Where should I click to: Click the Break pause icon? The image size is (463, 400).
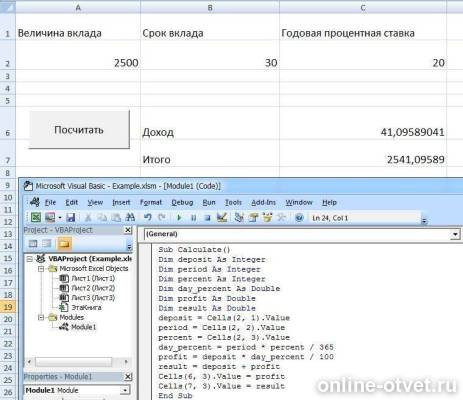[193, 218]
